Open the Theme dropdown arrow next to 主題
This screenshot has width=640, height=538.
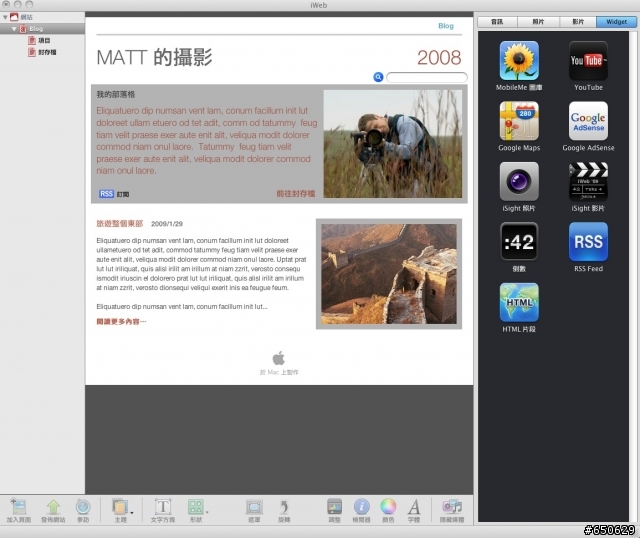coord(131,512)
